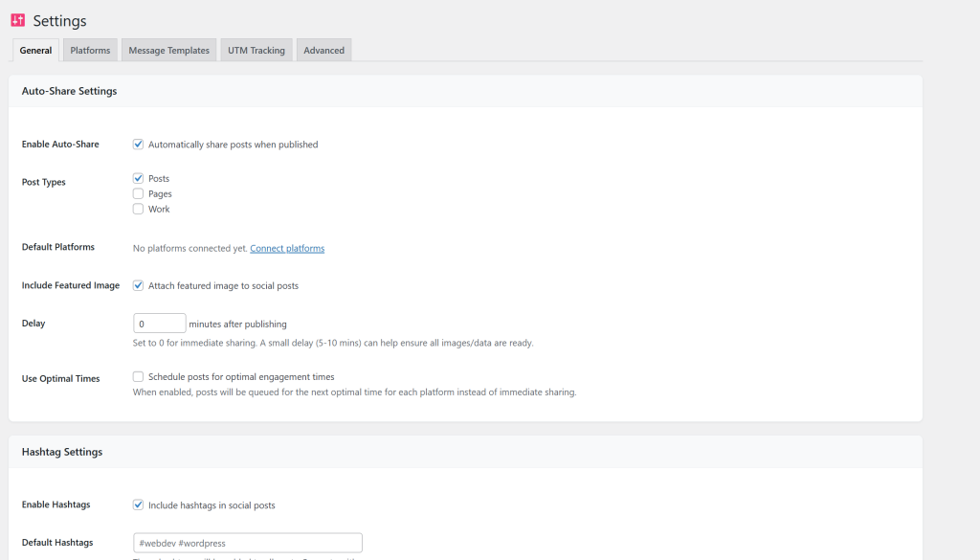This screenshot has width=980, height=560.
Task: Disable automatically sharing posts when published
Action: pos(139,145)
